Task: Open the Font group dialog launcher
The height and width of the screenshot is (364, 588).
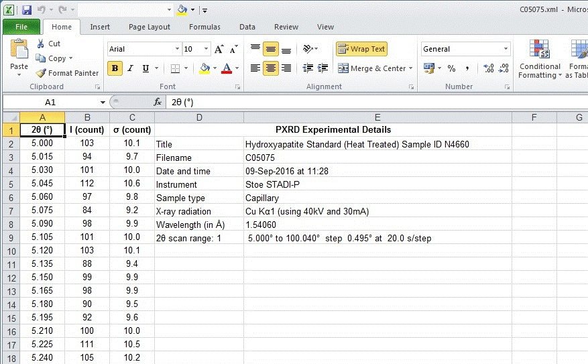Action: point(238,87)
